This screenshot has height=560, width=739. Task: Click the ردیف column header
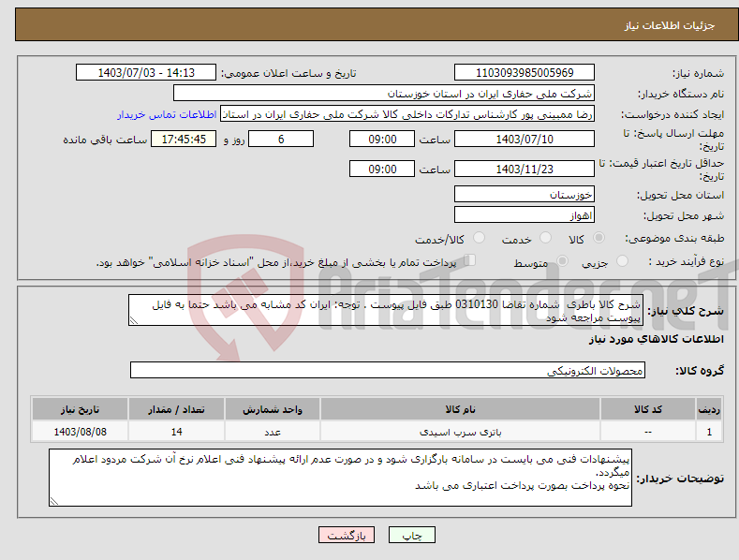[709, 409]
